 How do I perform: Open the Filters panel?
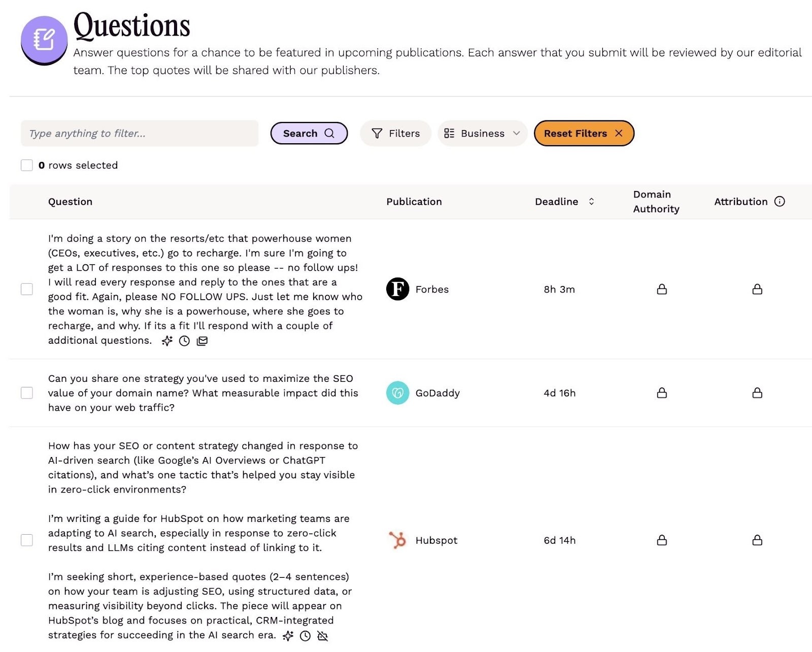[x=395, y=133]
